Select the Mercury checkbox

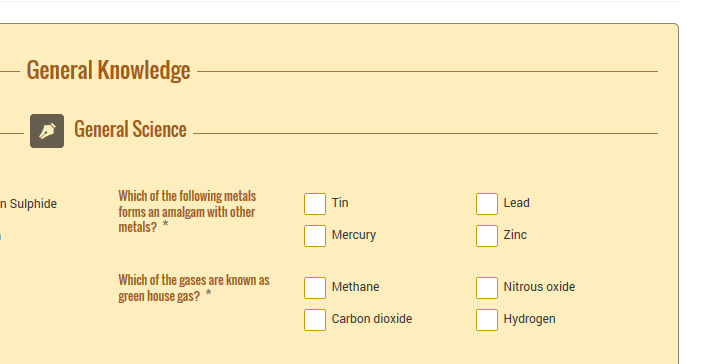point(315,236)
